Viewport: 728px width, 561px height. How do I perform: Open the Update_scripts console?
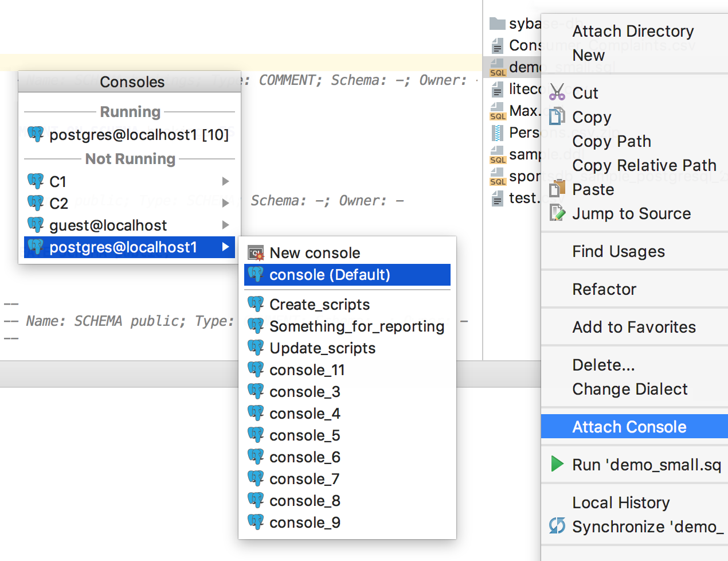click(x=347, y=348)
